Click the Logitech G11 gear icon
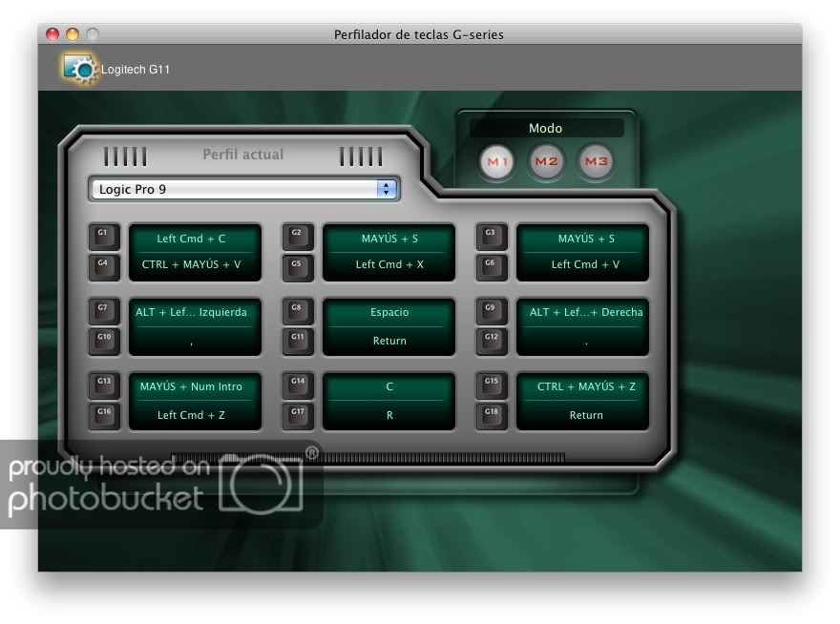The image size is (840, 624). tap(78, 68)
